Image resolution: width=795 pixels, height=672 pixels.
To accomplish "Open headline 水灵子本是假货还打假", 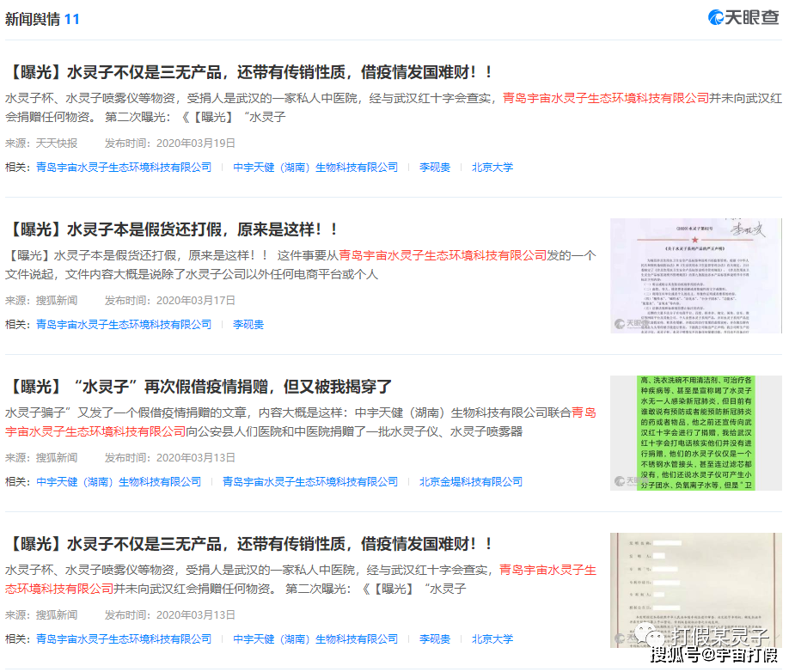I will click(x=172, y=229).
